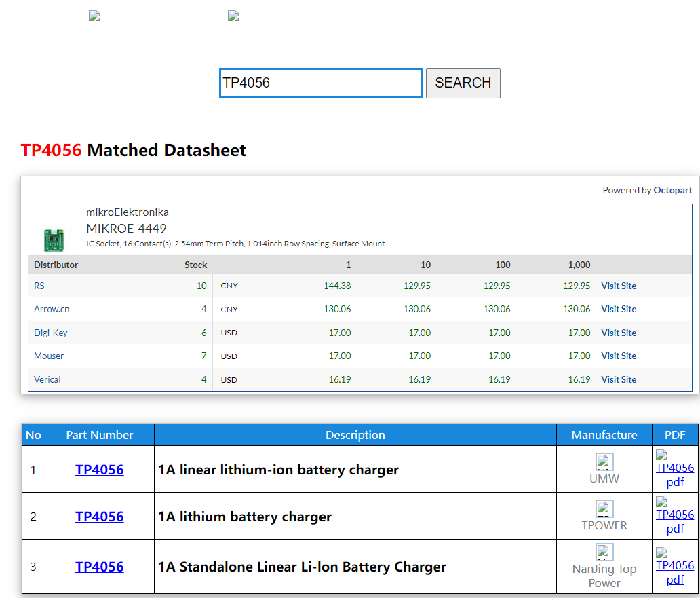Open the RS distributor link
Image resolution: width=700 pixels, height=598 pixels.
[39, 286]
